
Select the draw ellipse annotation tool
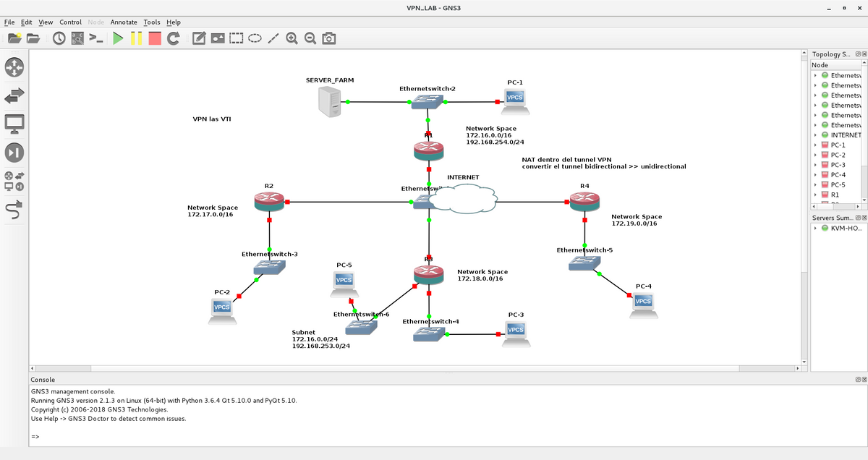(x=255, y=38)
